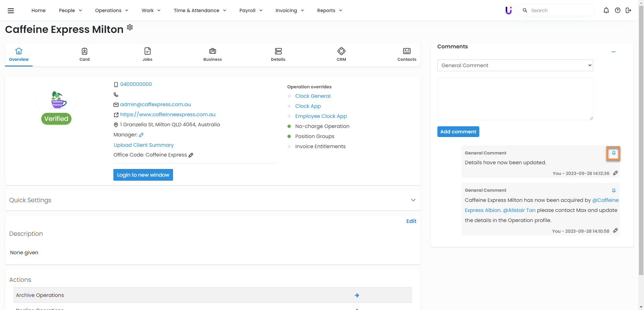
Task: Open the hamburger navigation menu
Action: coord(11,10)
